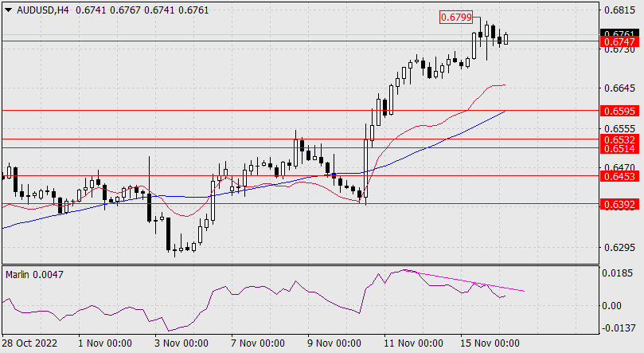Select the 1 Nov 00:00 time label
Image resolution: width=644 pixels, height=353 pixels.
tap(105, 343)
